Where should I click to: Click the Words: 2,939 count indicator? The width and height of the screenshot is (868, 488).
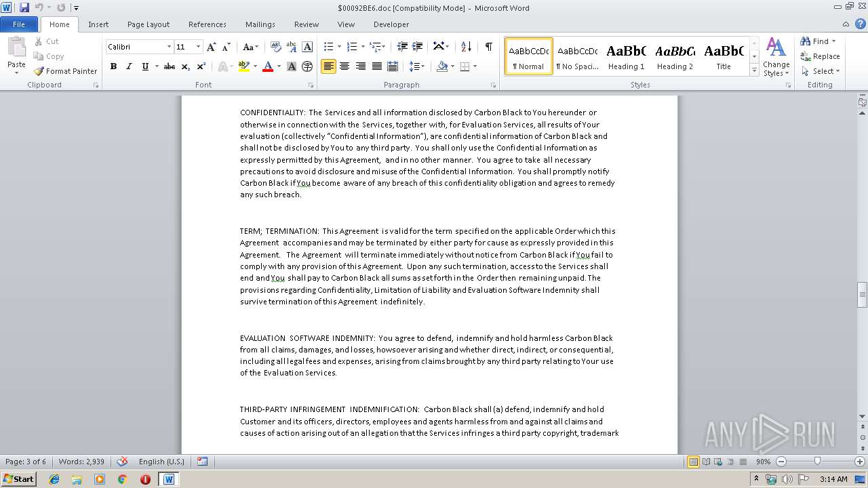(81, 462)
